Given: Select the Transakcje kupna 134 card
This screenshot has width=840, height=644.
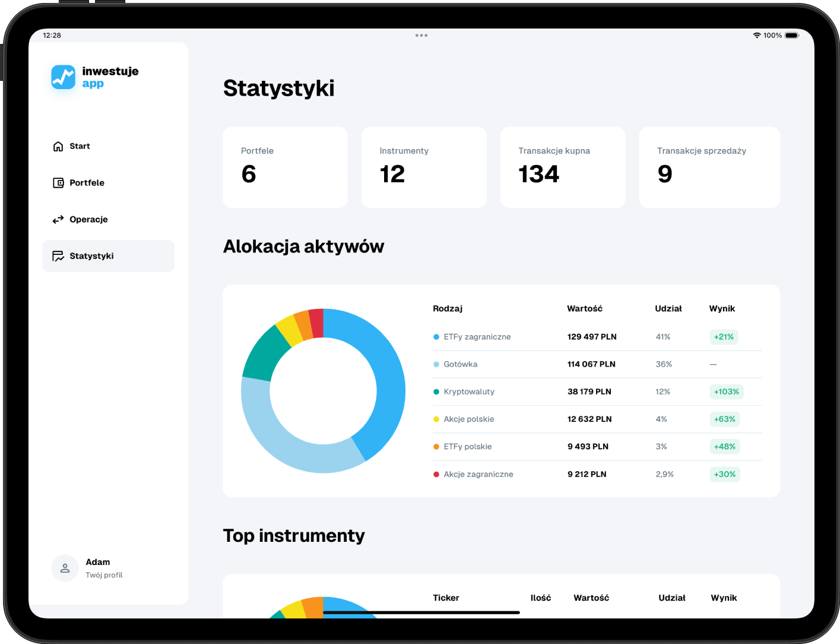Looking at the screenshot, I should pyautogui.click(x=563, y=168).
